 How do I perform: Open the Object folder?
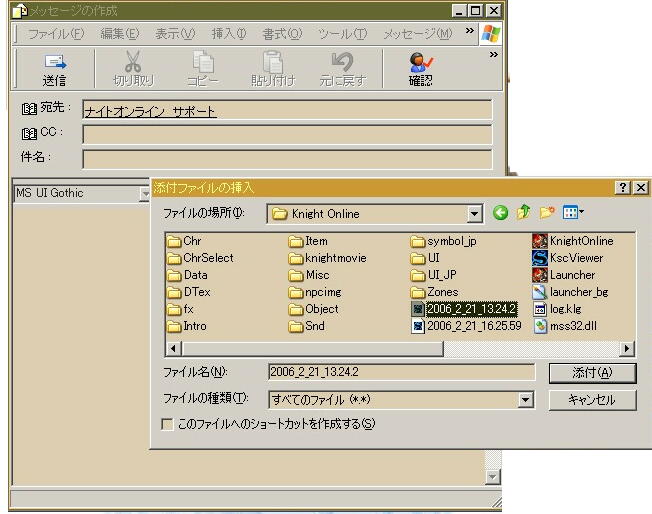click(313, 309)
